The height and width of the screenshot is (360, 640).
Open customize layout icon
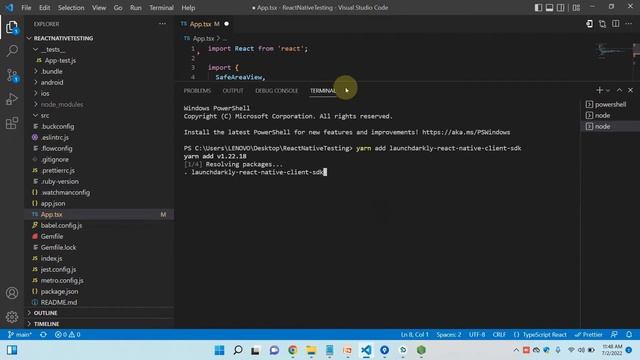point(576,7)
